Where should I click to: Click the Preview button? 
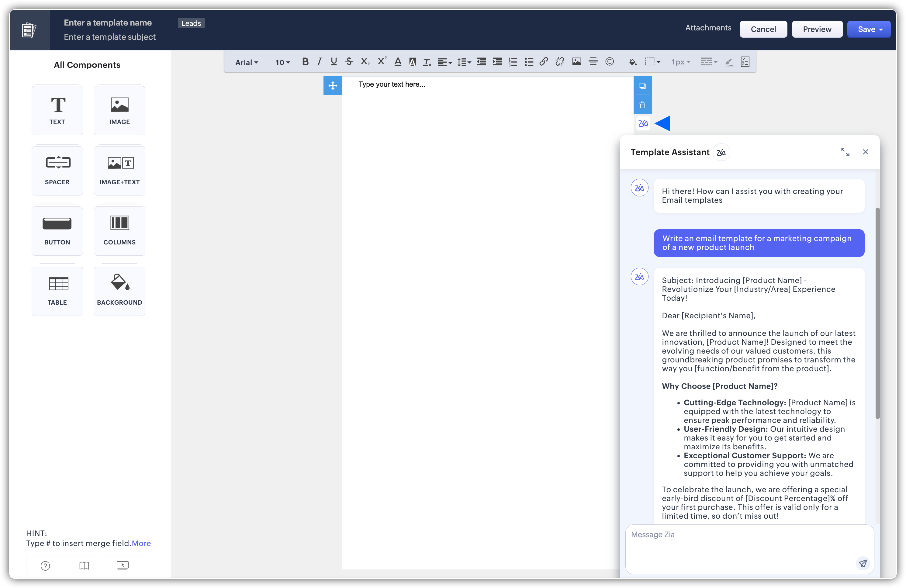click(x=817, y=29)
